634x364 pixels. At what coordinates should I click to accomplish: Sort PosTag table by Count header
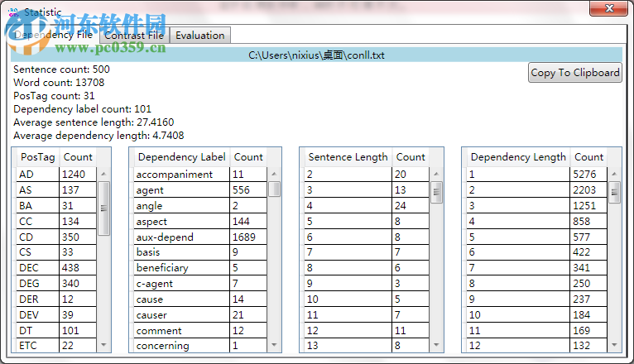[x=78, y=157]
